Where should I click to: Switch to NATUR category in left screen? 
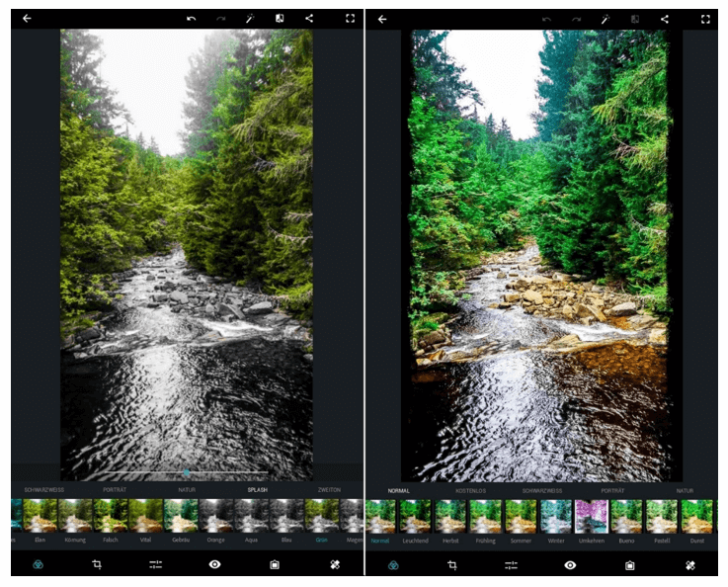tap(187, 490)
